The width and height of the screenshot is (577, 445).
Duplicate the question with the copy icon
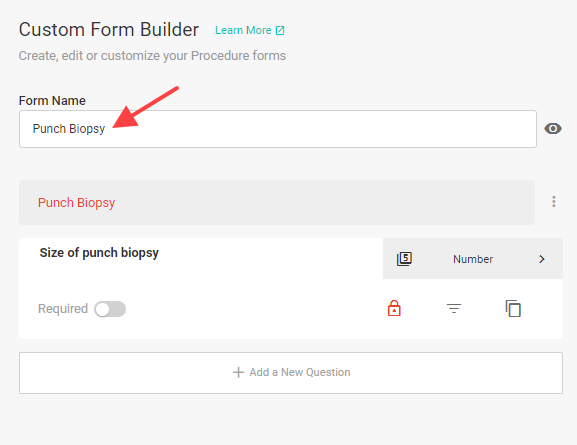pos(513,308)
